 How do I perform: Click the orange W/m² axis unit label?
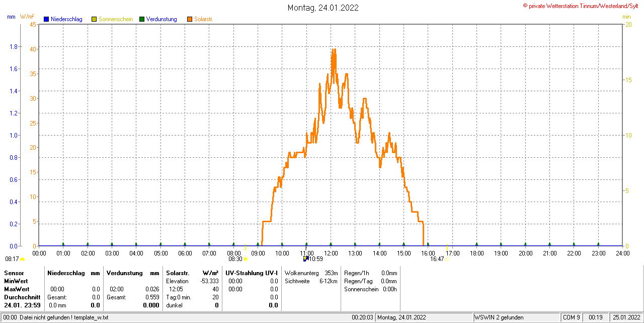point(27,17)
